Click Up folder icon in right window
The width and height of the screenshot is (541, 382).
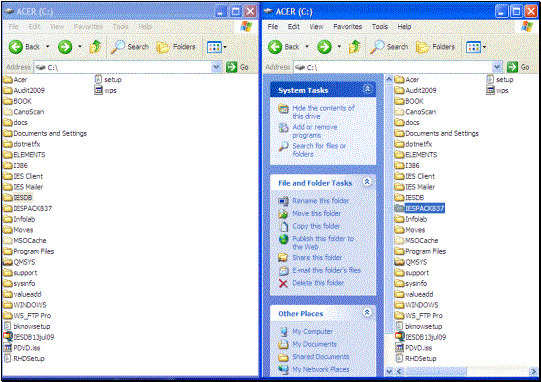pyautogui.click(x=354, y=47)
